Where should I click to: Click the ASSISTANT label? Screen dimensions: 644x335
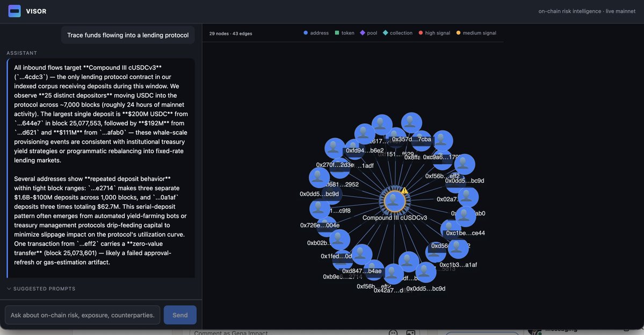click(22, 53)
